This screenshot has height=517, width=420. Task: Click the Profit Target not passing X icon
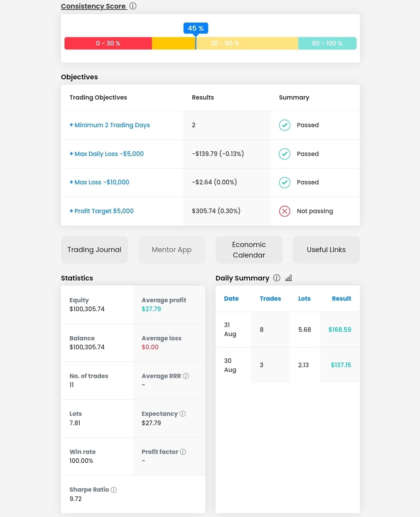point(285,211)
